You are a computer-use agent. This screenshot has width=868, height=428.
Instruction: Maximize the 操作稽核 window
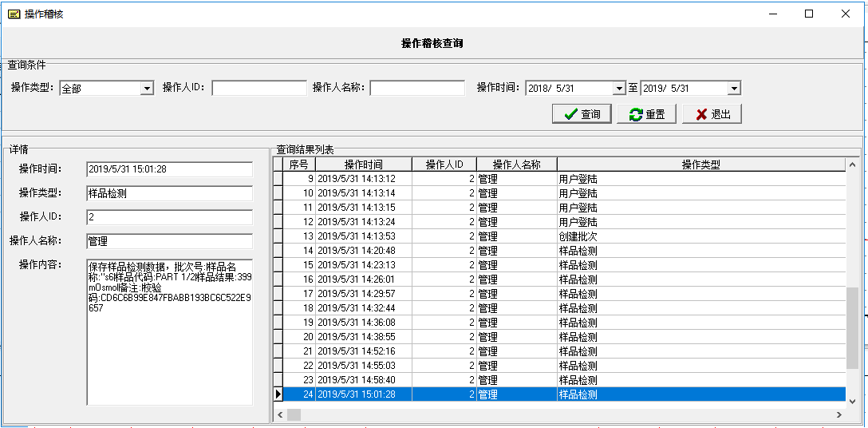pos(809,14)
